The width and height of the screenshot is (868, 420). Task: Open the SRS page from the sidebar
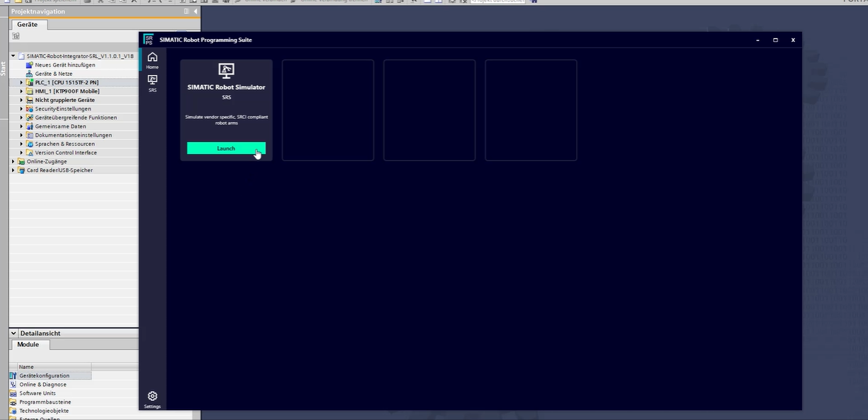point(152,84)
